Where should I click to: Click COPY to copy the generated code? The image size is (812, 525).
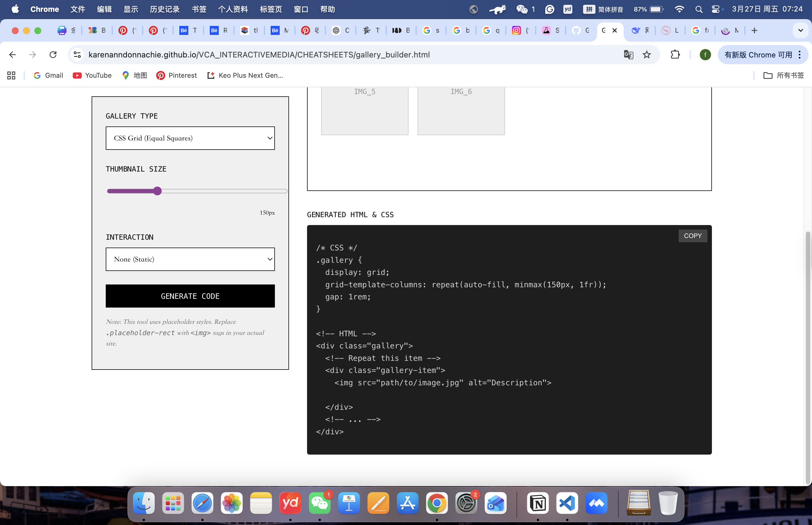(x=692, y=235)
